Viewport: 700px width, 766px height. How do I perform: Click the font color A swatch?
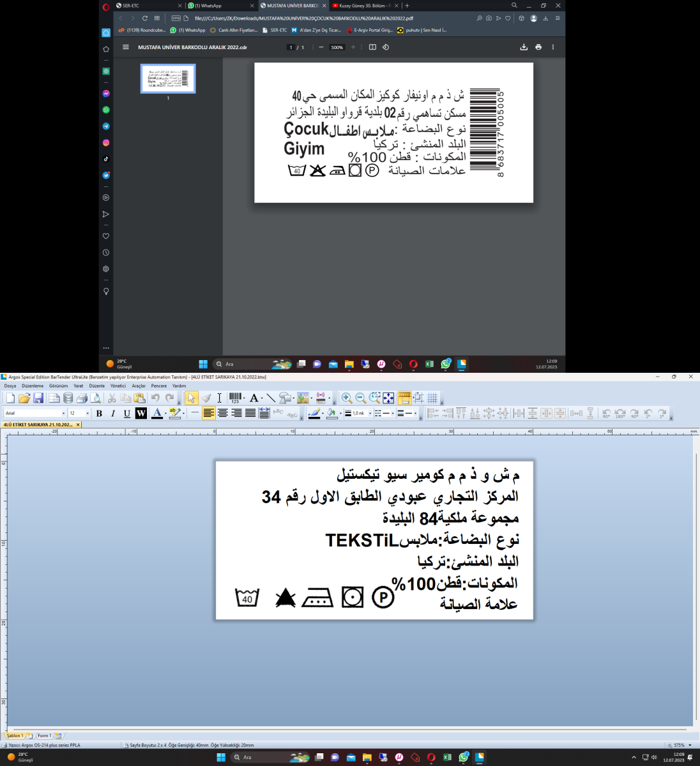(156, 414)
